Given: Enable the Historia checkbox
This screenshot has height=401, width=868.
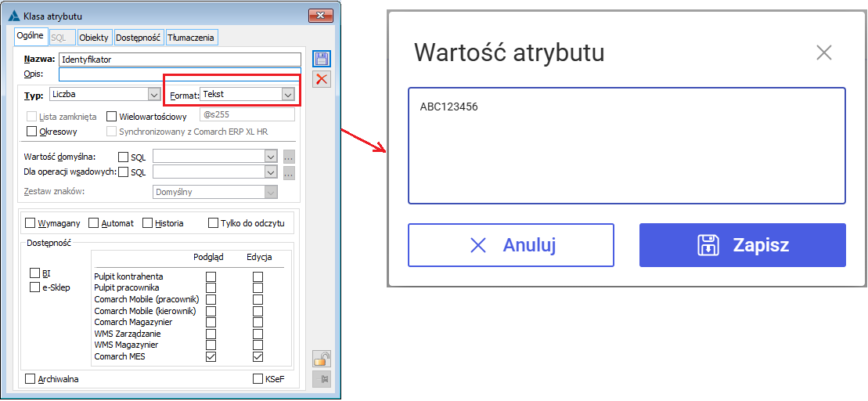Looking at the screenshot, I should coord(147,223).
